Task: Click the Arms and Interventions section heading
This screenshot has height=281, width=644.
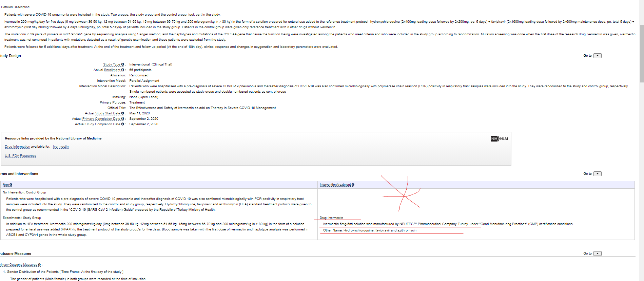Action: (x=19, y=174)
